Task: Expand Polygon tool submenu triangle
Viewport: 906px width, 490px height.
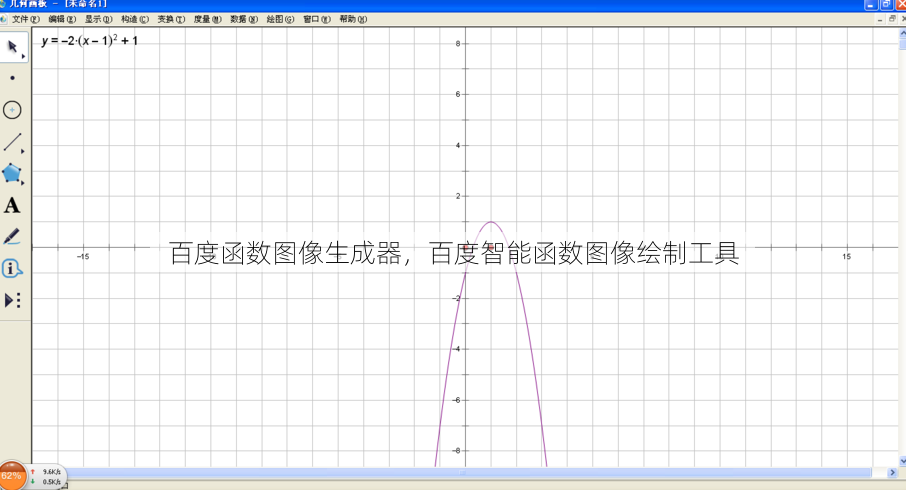Action: click(23, 183)
